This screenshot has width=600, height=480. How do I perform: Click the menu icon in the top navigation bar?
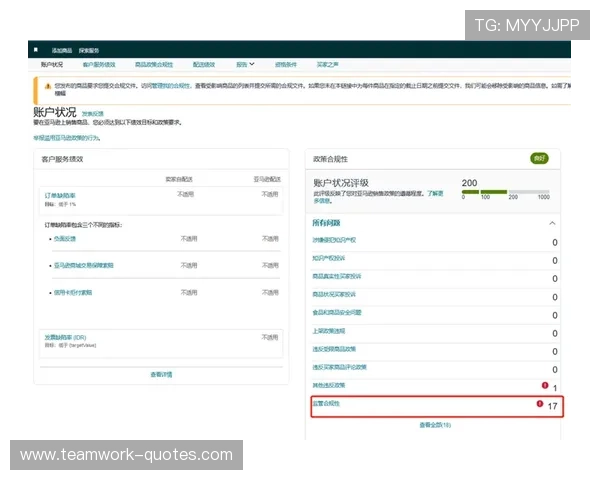click(x=36, y=49)
